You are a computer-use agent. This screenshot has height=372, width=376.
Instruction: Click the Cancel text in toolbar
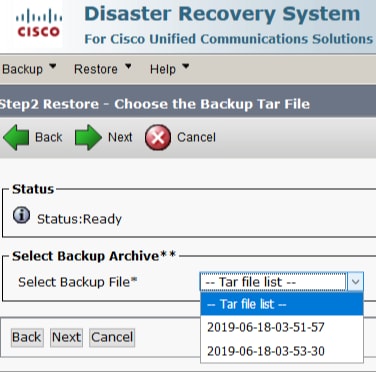[196, 137]
